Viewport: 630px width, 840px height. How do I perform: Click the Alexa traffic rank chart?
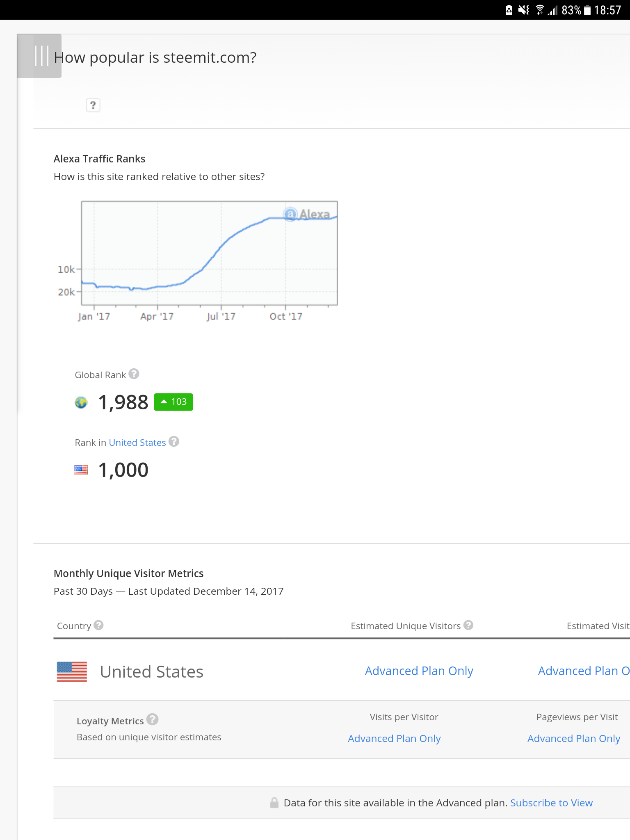pos(209,253)
